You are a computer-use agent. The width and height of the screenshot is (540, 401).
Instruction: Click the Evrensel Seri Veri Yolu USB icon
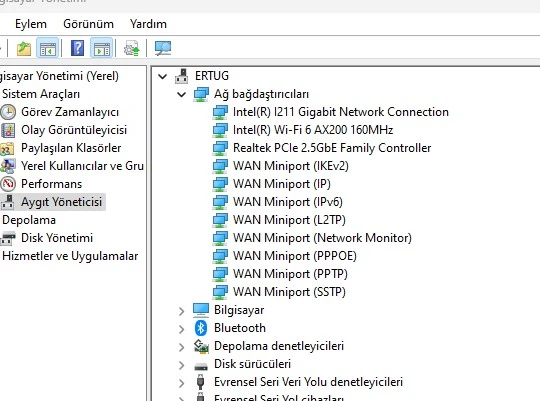click(200, 382)
